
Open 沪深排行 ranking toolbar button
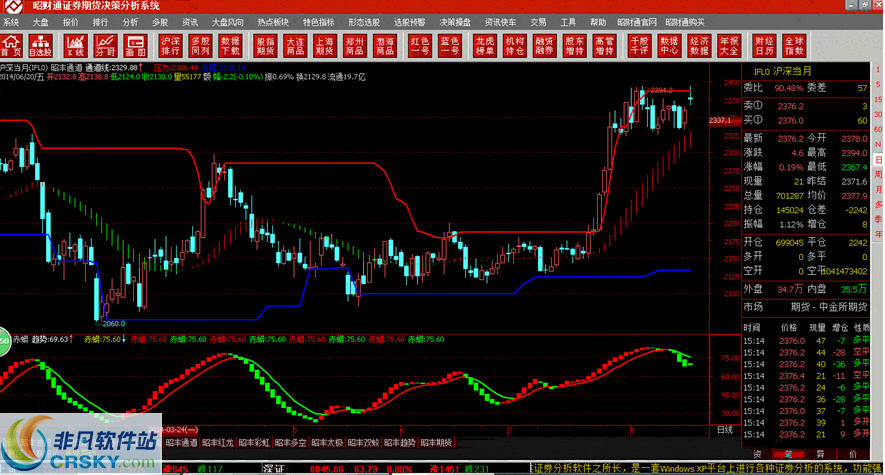[x=170, y=46]
